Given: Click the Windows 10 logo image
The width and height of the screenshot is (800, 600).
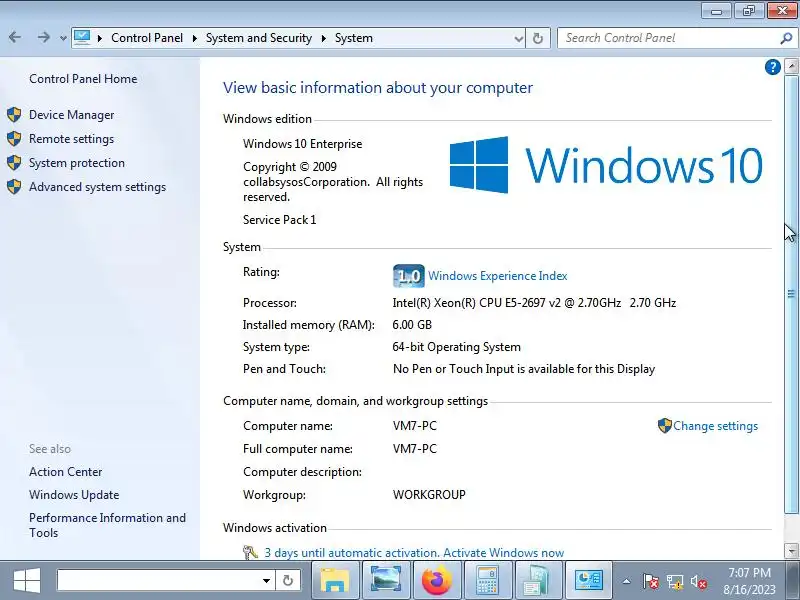Looking at the screenshot, I should (x=606, y=165).
